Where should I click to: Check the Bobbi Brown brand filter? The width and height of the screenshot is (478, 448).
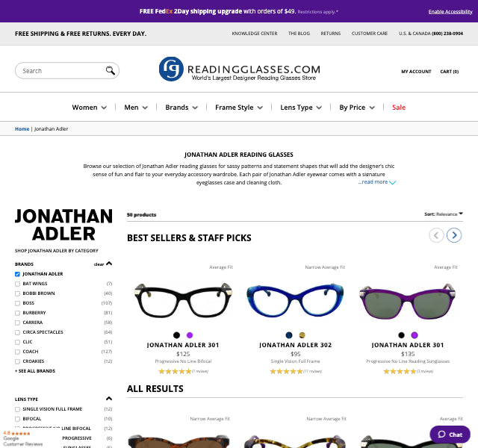coord(17,293)
